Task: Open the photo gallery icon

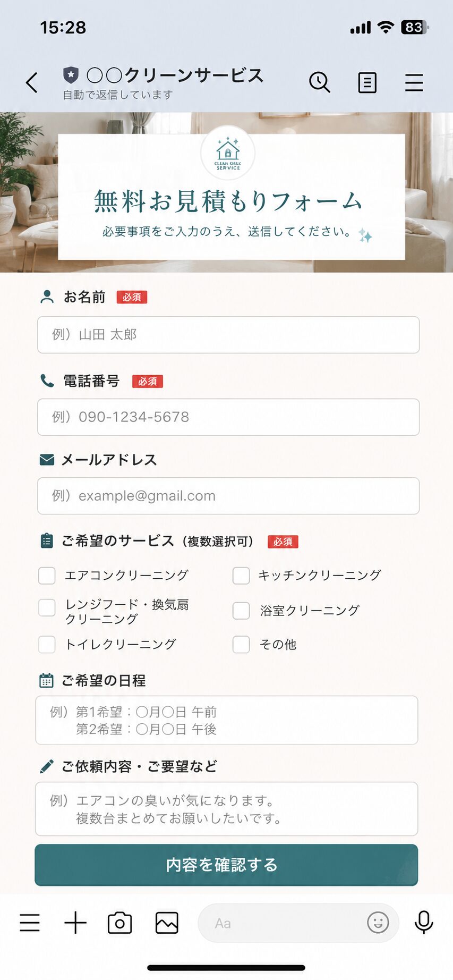Action: point(167,923)
